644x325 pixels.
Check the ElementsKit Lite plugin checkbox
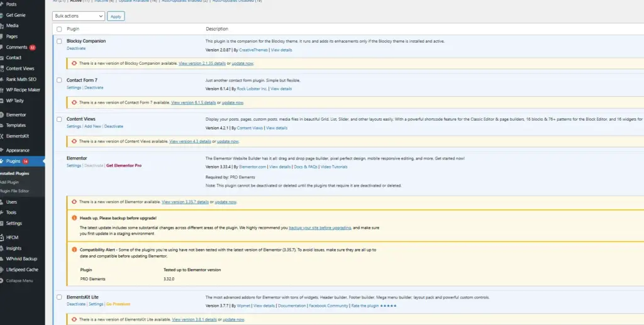point(59,297)
